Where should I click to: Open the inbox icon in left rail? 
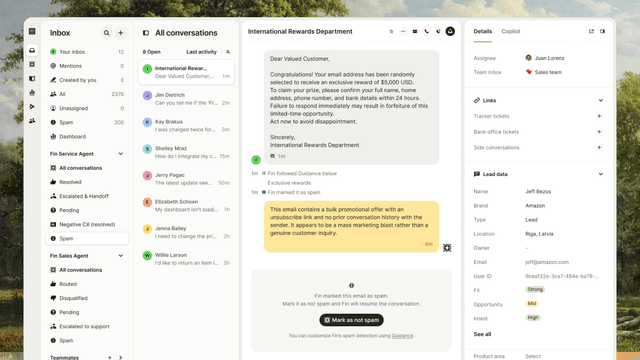click(32, 50)
